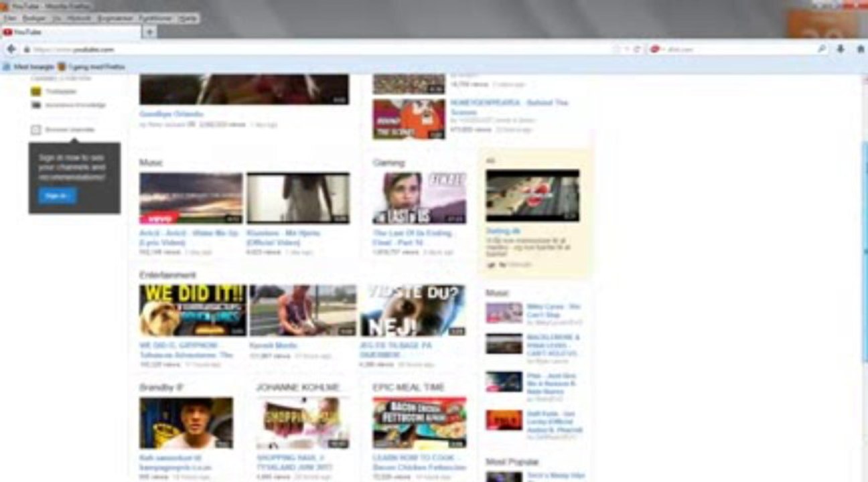Click the VIDSTE DU? NEJ! thumbnail
868x482 pixels.
tap(413, 311)
